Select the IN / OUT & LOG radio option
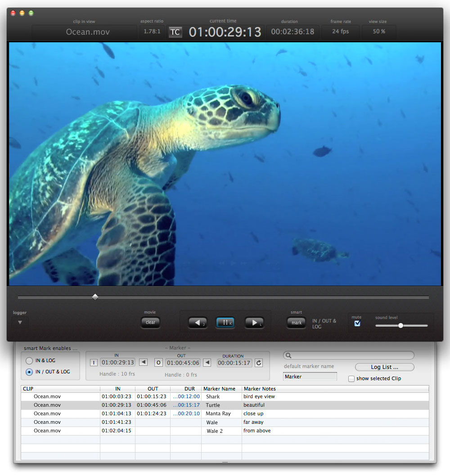The width and height of the screenshot is (450, 476). tap(29, 372)
